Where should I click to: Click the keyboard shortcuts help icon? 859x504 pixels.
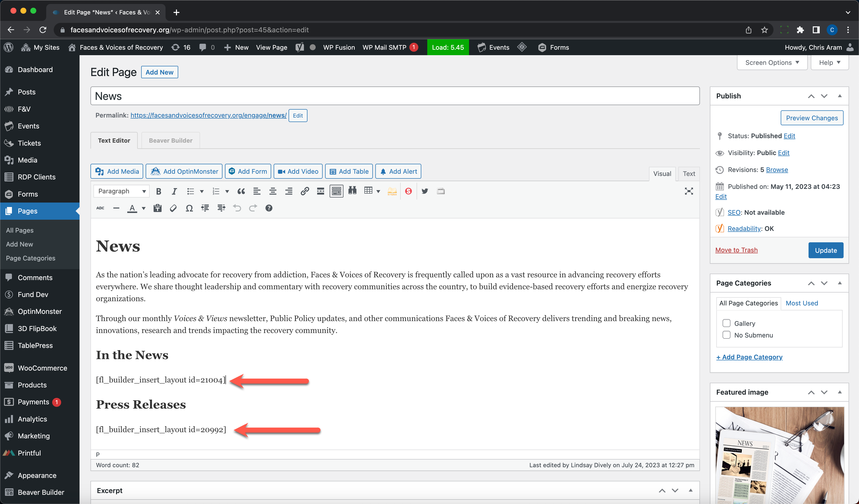[269, 208]
